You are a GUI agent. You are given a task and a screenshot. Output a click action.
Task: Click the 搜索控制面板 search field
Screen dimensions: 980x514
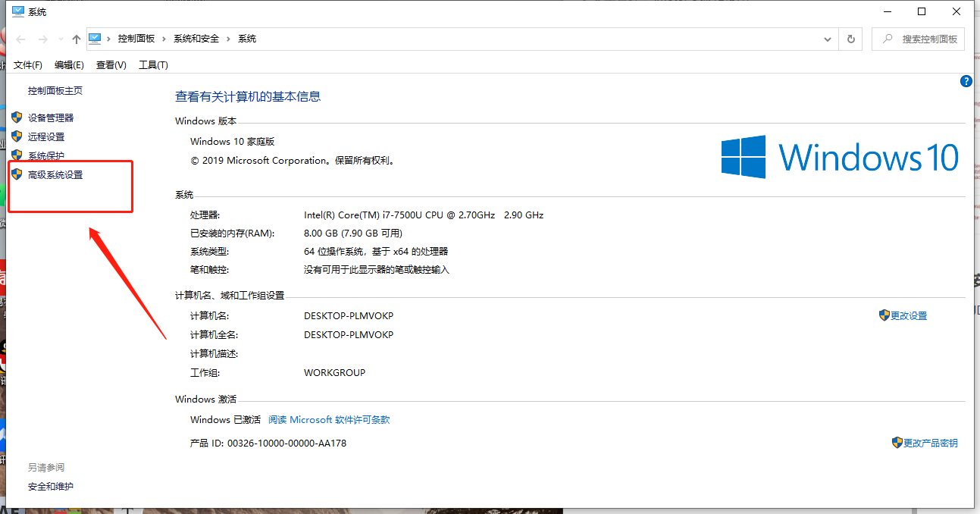918,39
